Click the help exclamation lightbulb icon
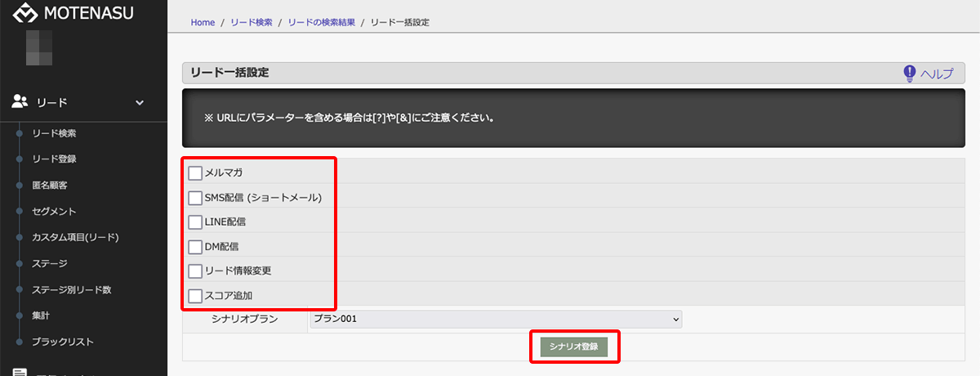980x376 pixels. point(909,74)
